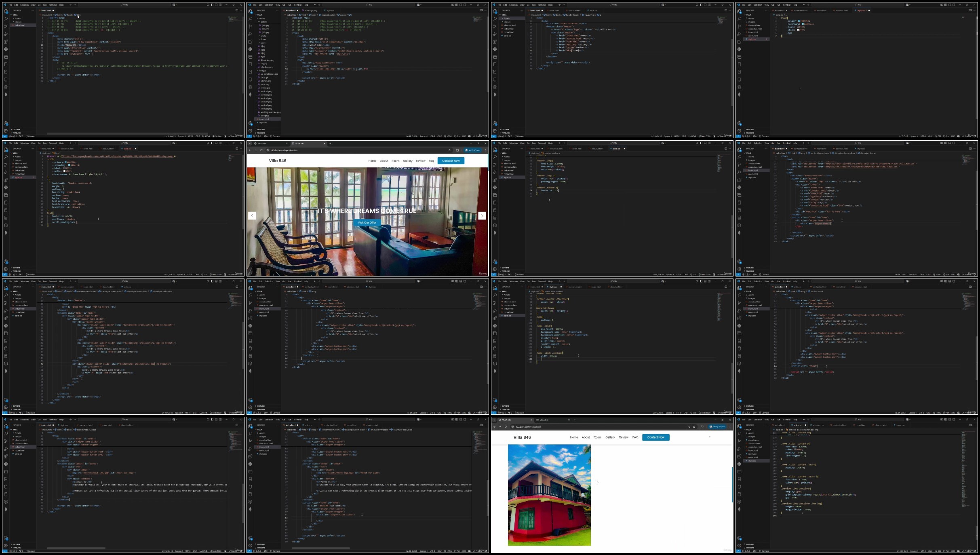Open tab search dropdown in red villa browser
The width and height of the screenshot is (980, 555).
click(494, 420)
